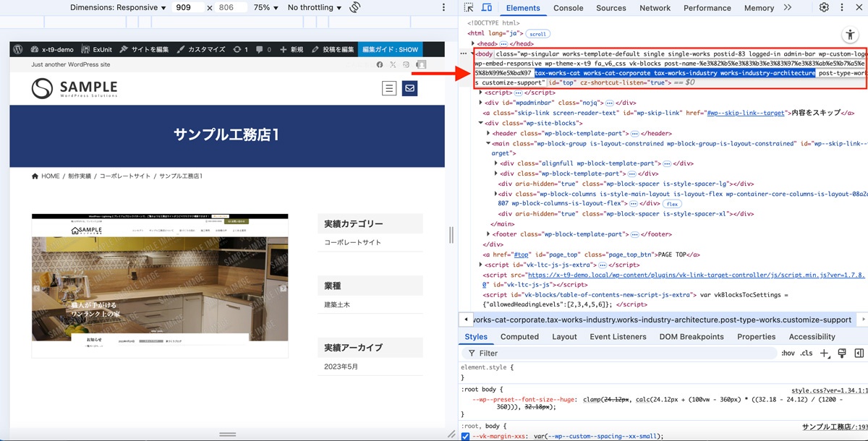868x441 pixels.
Task: Toggle the --vk-margin-xxs property checkbox
Action: pos(466,437)
